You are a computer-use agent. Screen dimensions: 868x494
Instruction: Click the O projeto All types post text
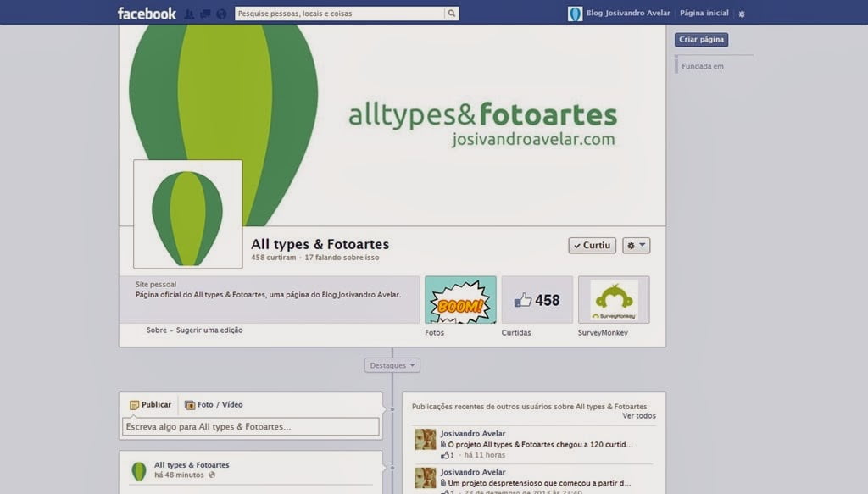(540, 444)
